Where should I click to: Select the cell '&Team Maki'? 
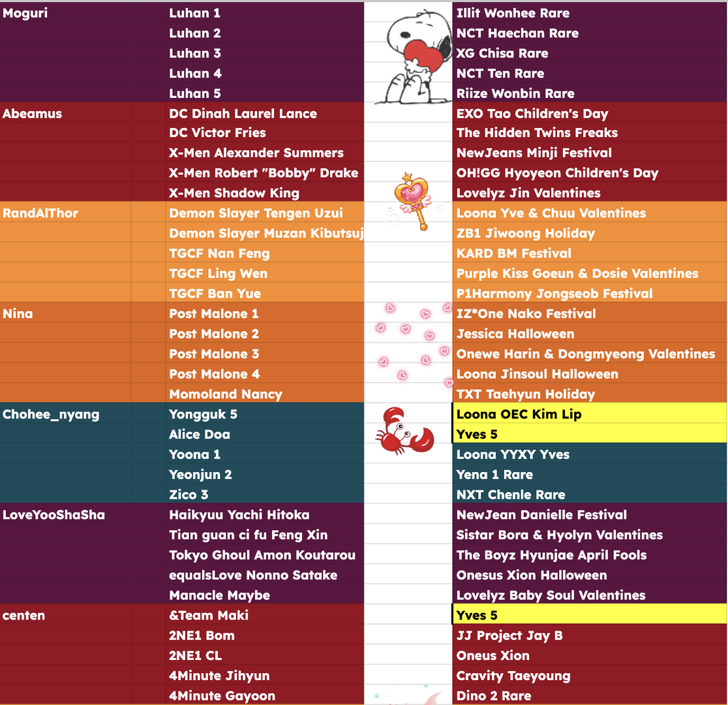click(265, 615)
